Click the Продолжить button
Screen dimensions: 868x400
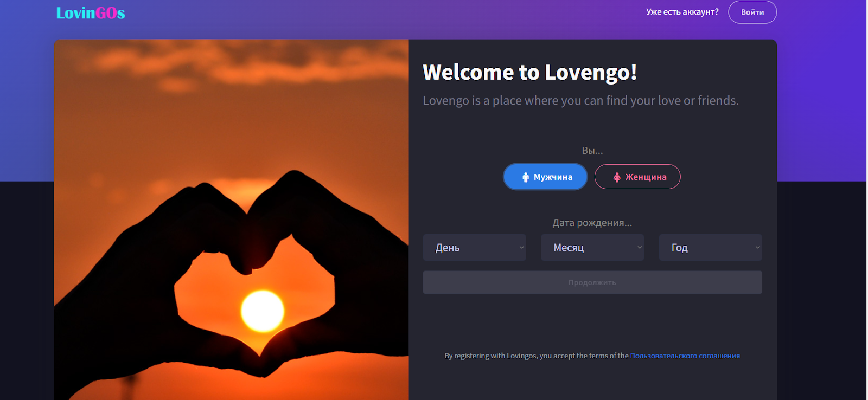592,282
